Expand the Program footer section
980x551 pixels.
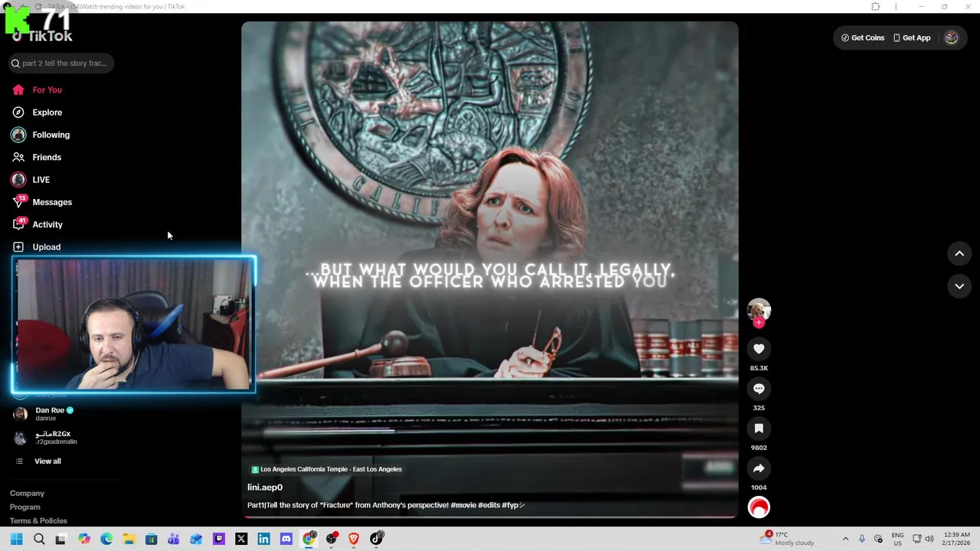point(25,507)
